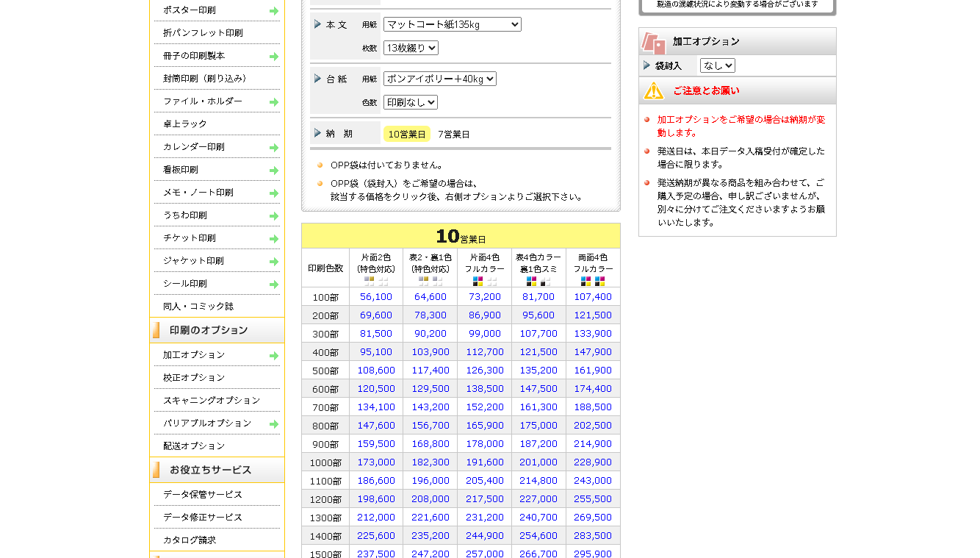Image resolution: width=980 pixels, height=558 pixels.
Task: Open the ボンアイボリー+40kg backing paper dropdown
Action: pos(439,79)
